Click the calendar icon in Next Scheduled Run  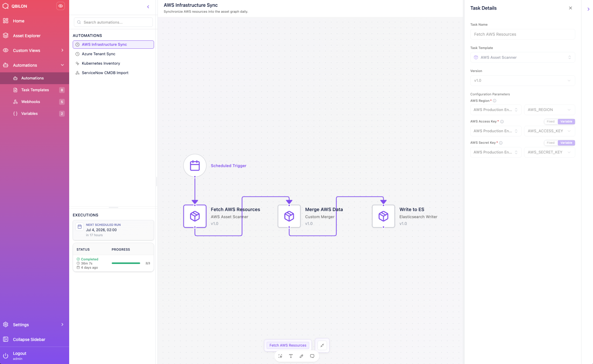[80, 227]
